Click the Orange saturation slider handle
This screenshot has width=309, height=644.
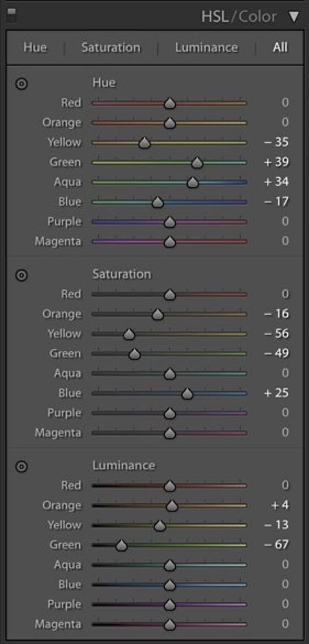158,315
